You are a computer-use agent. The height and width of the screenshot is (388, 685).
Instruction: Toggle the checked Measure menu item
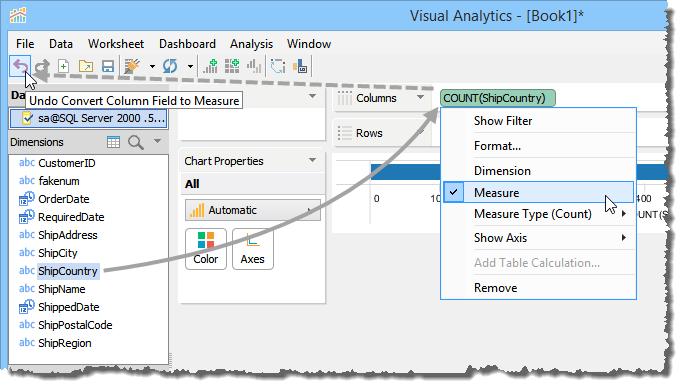538,192
